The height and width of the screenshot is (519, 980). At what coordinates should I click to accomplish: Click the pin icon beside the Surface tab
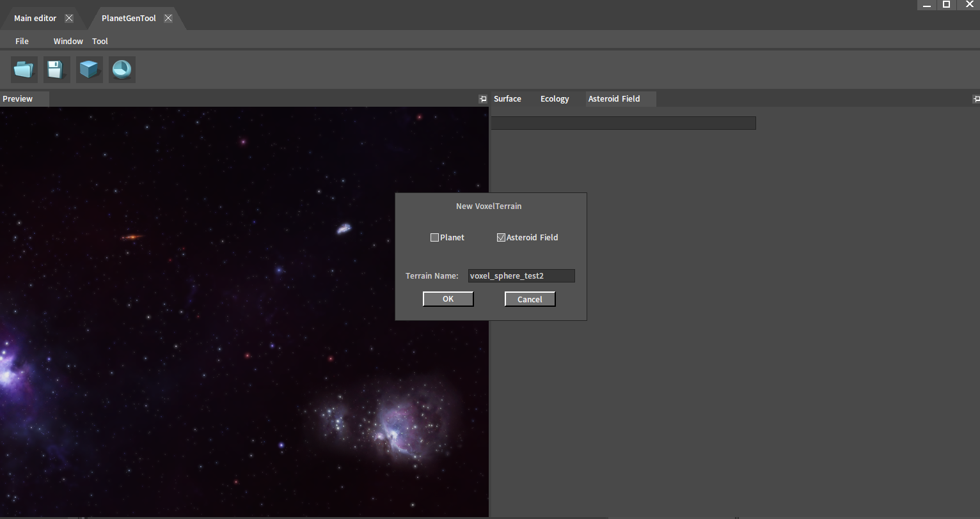pyautogui.click(x=483, y=99)
